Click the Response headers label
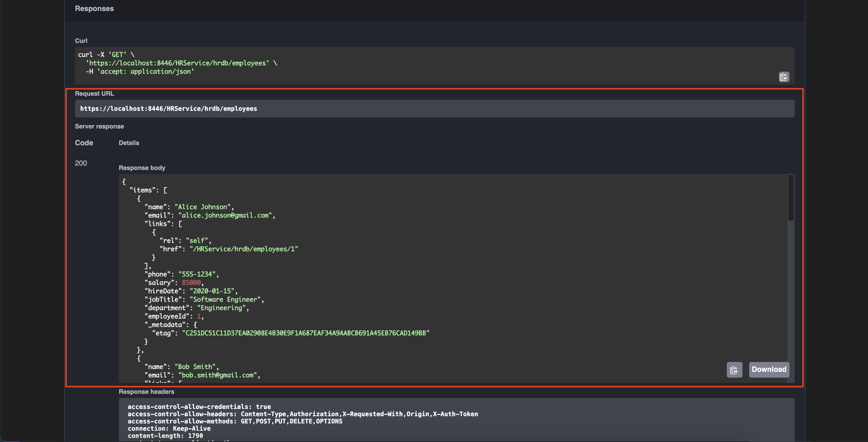 coord(146,392)
